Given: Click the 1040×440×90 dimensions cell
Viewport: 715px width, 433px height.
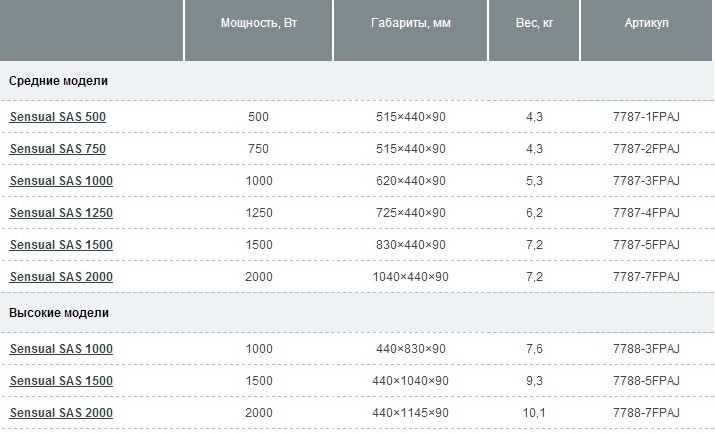Looking at the screenshot, I should coord(411,277).
